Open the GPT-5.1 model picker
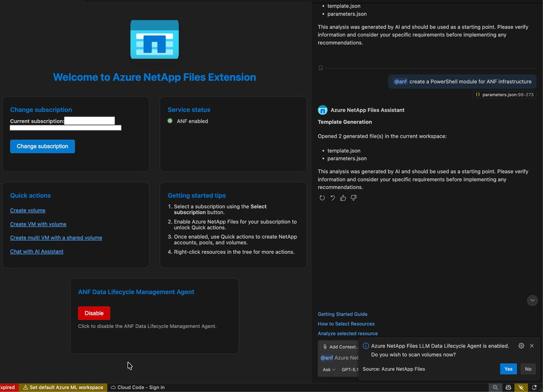Image resolution: width=543 pixels, height=392 pixels. (349, 370)
